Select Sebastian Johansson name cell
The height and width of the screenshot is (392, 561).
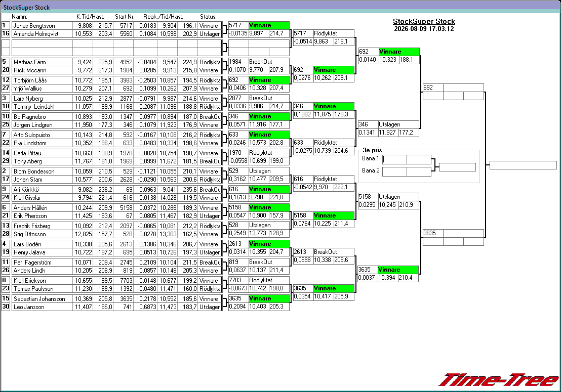[x=42, y=299]
